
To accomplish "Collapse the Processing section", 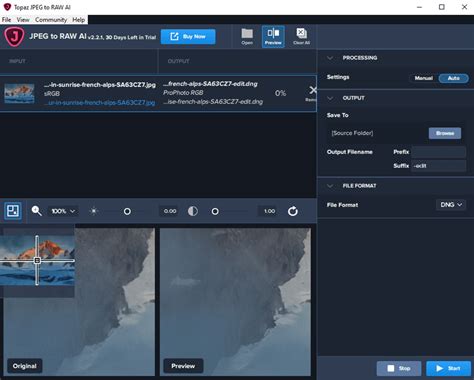I will [330, 58].
